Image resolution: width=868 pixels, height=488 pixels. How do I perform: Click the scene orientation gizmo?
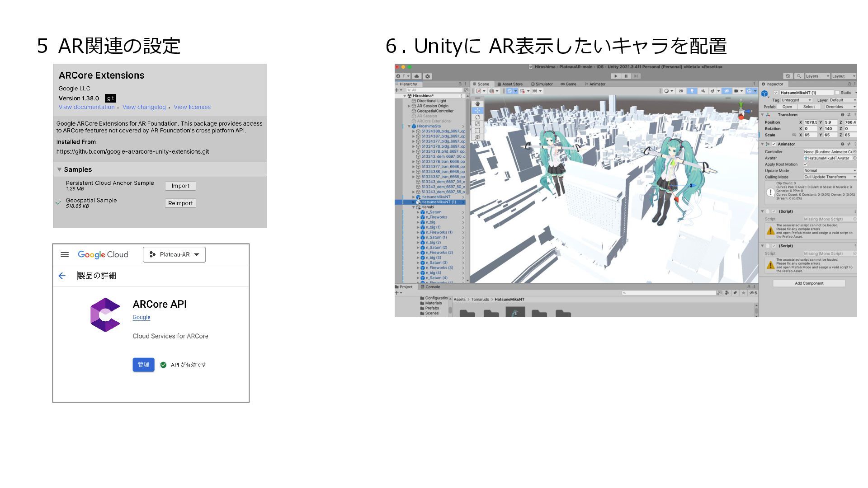point(741,111)
